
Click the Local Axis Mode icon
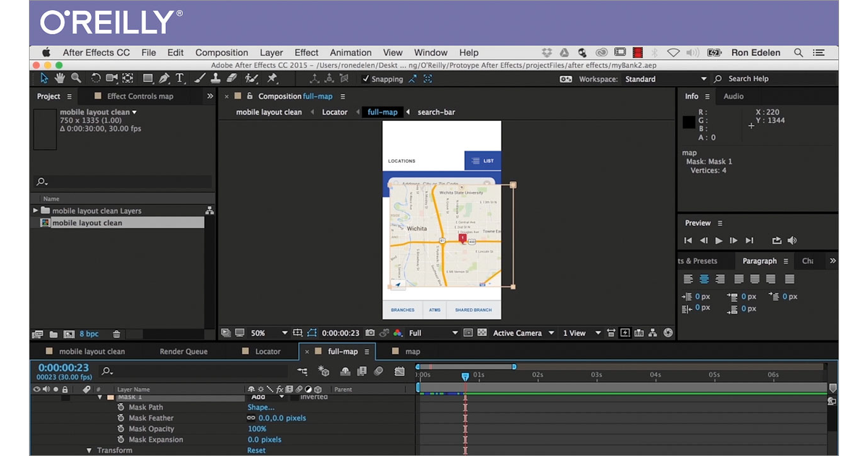(315, 79)
